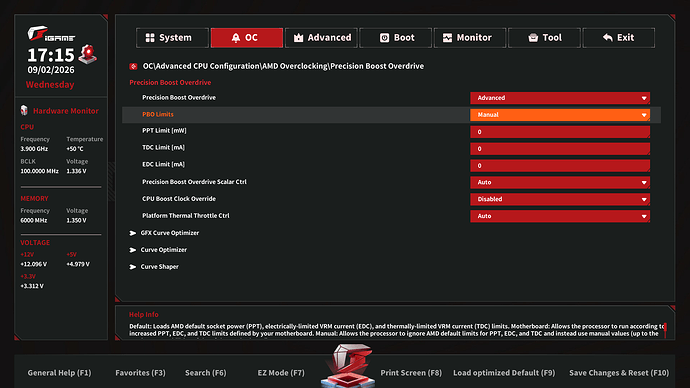
Task: Open the PBO Limits Manual dropdown
Action: pos(560,115)
